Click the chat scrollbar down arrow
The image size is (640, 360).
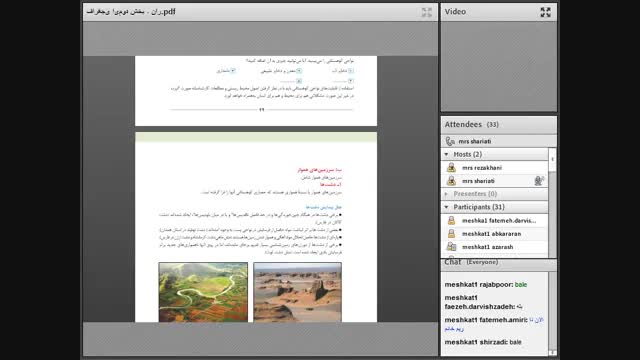(x=552, y=353)
